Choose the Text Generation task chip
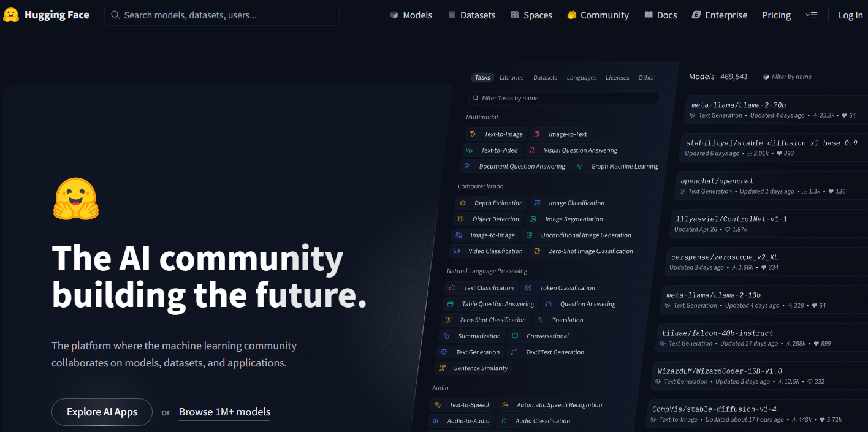 pyautogui.click(x=471, y=352)
